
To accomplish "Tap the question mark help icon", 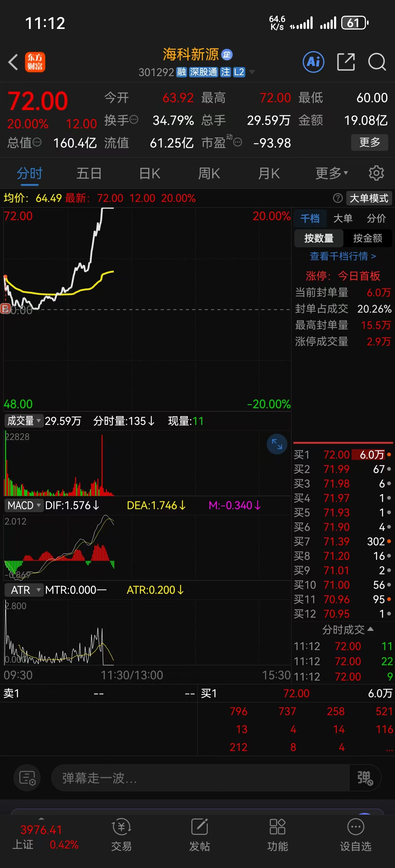I will click(x=337, y=198).
